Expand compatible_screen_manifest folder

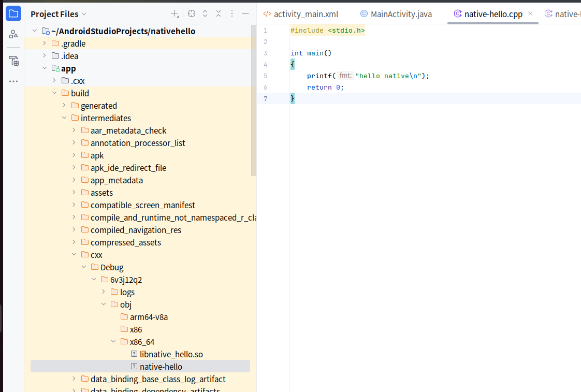74,205
